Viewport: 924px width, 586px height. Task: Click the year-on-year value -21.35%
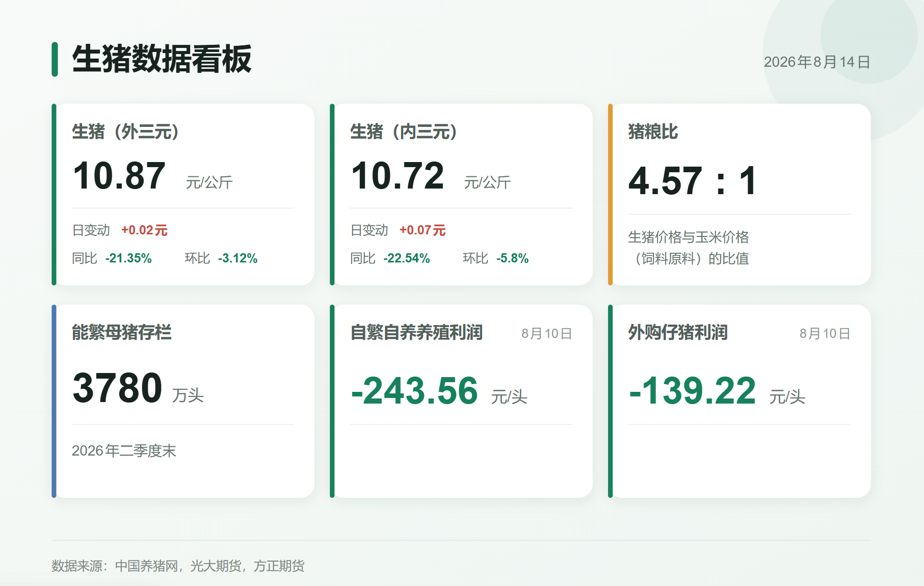click(x=128, y=258)
